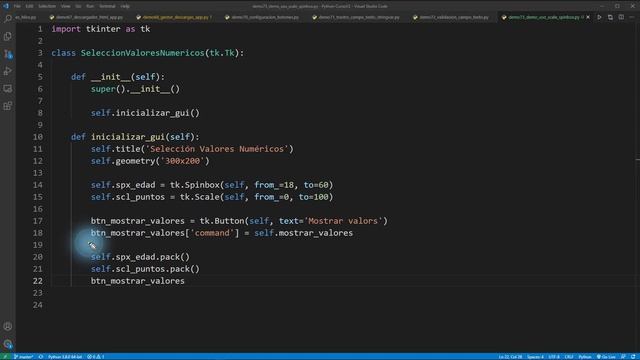Switch to the demo67 descargador html tab
Screen dimensions: 640x360
pos(87,18)
